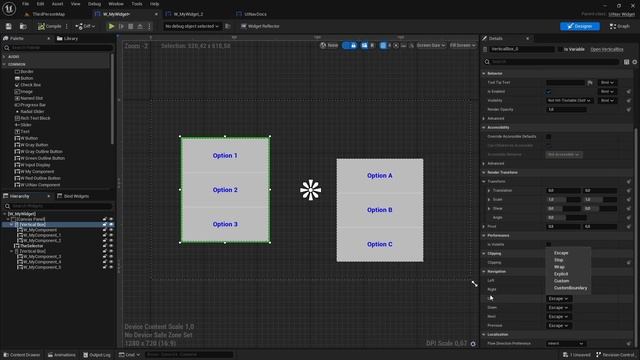Open the Output Log

coord(97,355)
